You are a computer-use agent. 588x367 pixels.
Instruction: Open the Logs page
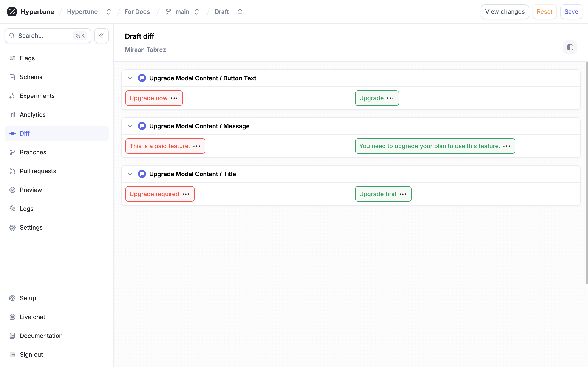(26, 209)
